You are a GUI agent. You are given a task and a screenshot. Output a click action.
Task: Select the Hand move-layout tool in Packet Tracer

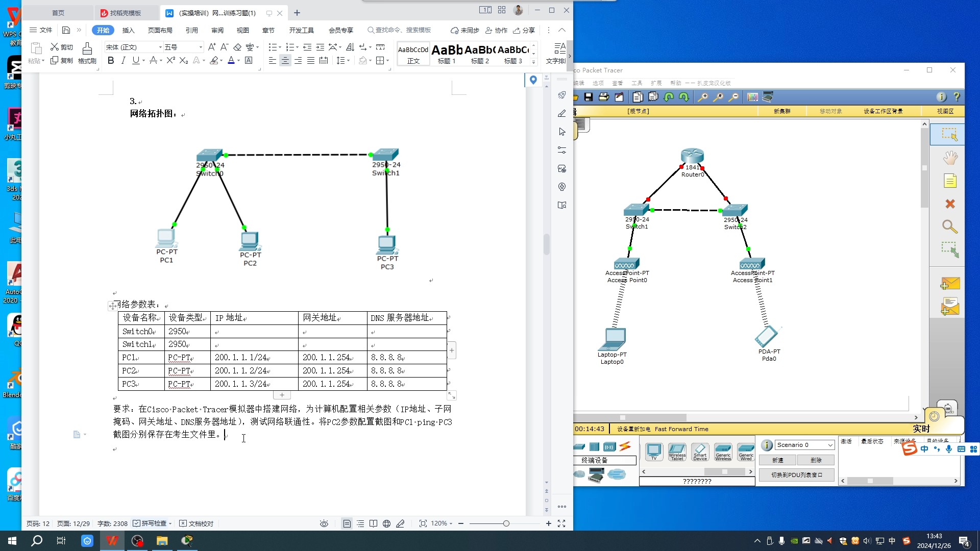point(950,158)
